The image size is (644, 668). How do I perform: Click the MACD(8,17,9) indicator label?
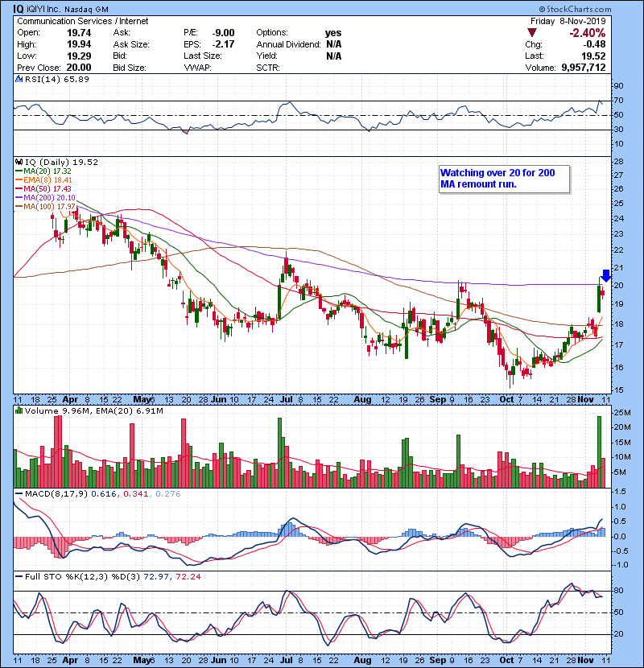pos(56,494)
